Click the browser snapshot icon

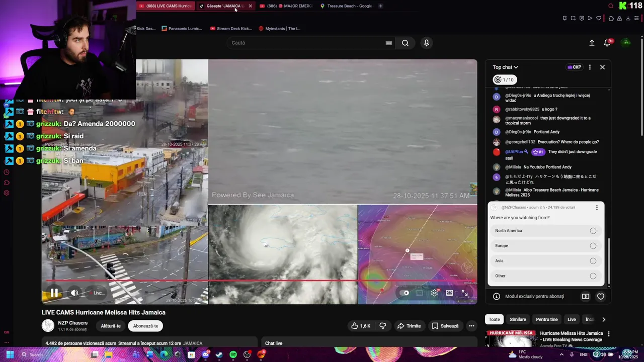pyautogui.click(x=573, y=18)
